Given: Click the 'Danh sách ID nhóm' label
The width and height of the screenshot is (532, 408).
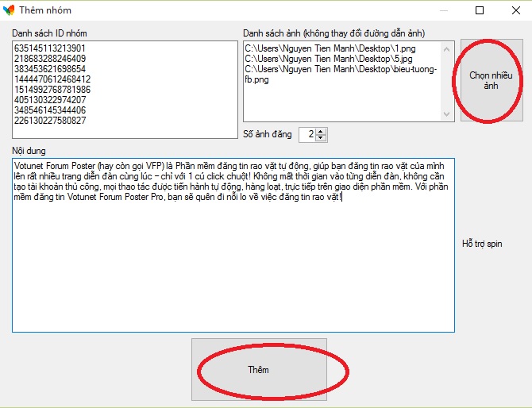Looking at the screenshot, I should 49,33.
